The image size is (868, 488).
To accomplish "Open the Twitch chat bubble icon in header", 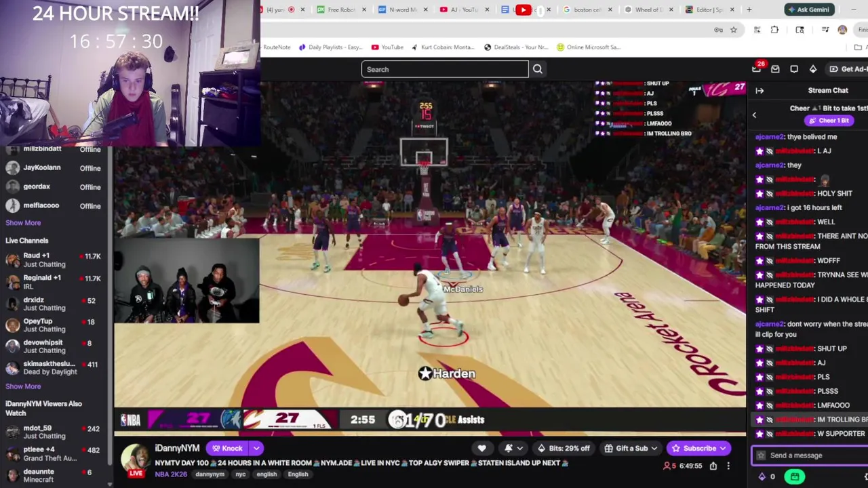I will 794,69.
